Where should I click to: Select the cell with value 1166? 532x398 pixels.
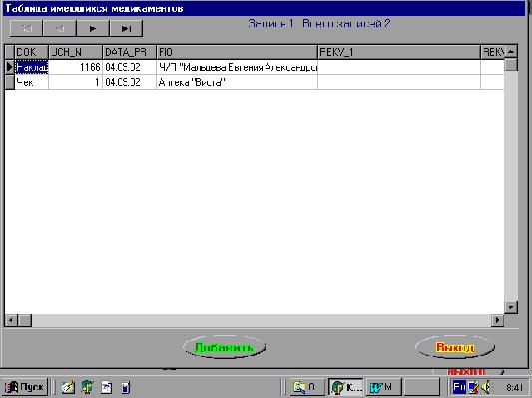(75, 67)
